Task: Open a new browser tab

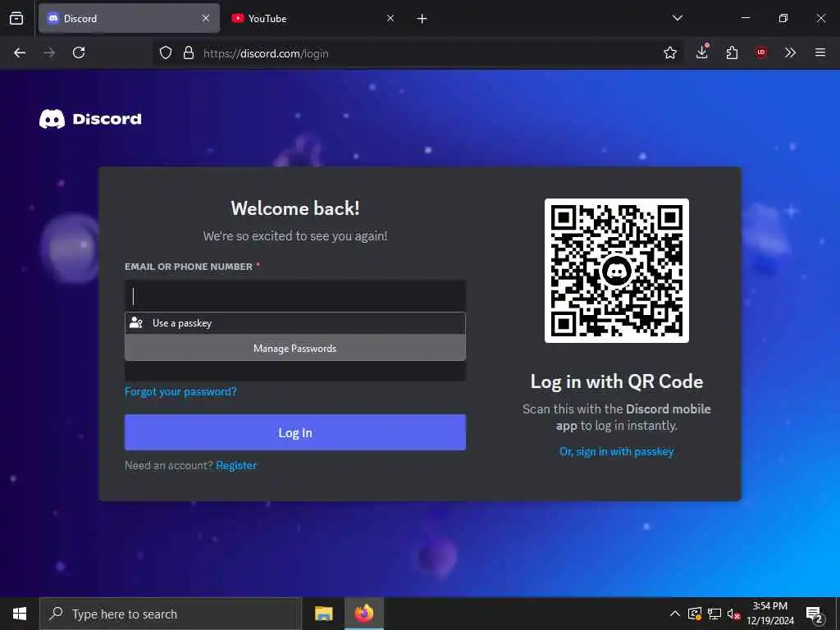Action: click(422, 19)
